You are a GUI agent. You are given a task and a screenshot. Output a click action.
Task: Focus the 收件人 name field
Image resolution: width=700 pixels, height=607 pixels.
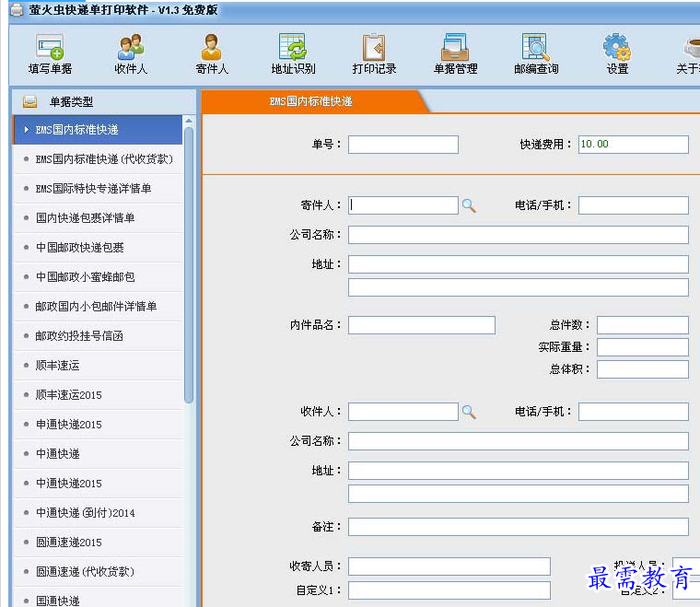pos(403,412)
